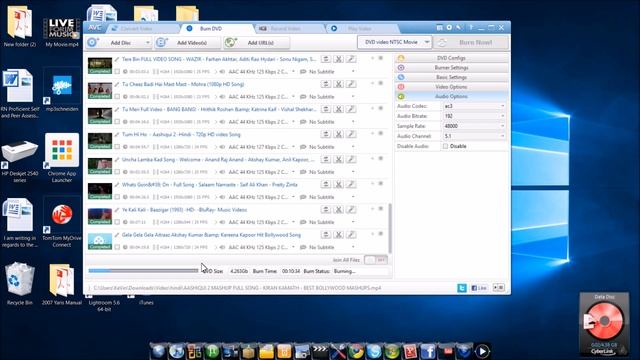Expand the Video Options section
Screen dimensions: 640x360
(x=451, y=87)
